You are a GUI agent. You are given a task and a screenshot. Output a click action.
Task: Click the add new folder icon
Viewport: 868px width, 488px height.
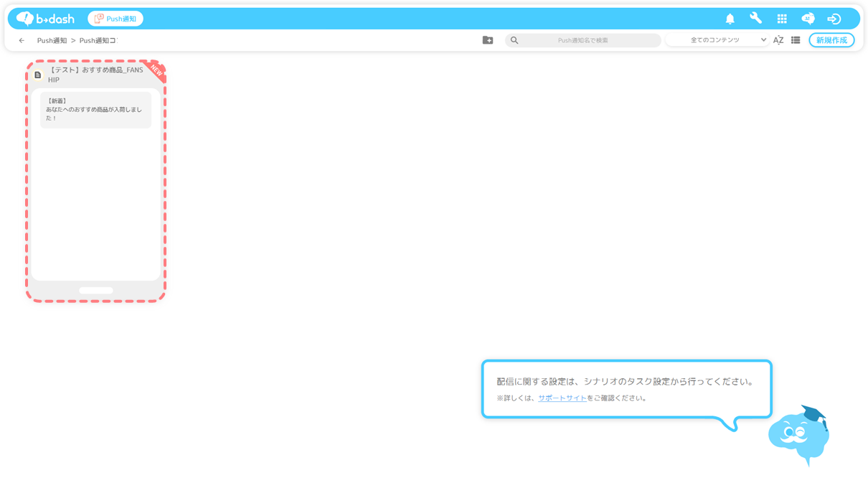click(x=488, y=40)
